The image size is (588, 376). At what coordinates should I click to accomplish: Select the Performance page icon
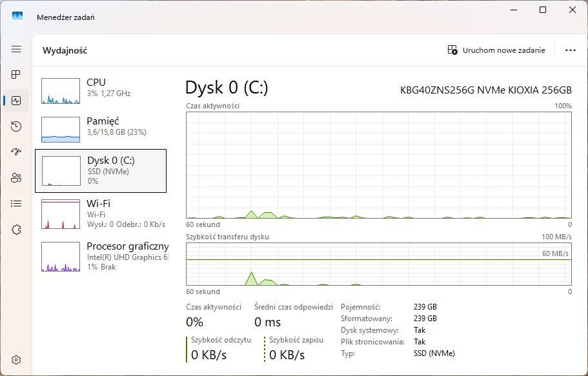pos(16,101)
